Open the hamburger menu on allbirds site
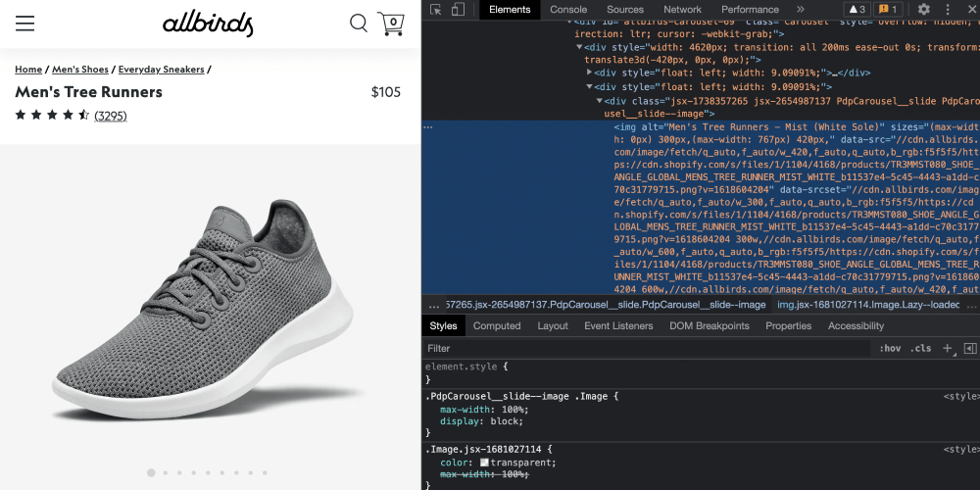Image resolution: width=980 pixels, height=490 pixels. click(x=25, y=24)
